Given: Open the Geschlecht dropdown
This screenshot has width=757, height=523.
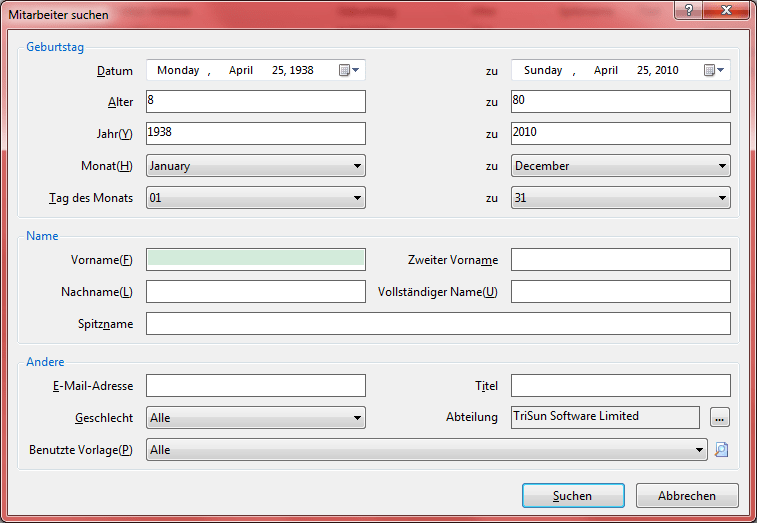Looking at the screenshot, I should [x=256, y=418].
